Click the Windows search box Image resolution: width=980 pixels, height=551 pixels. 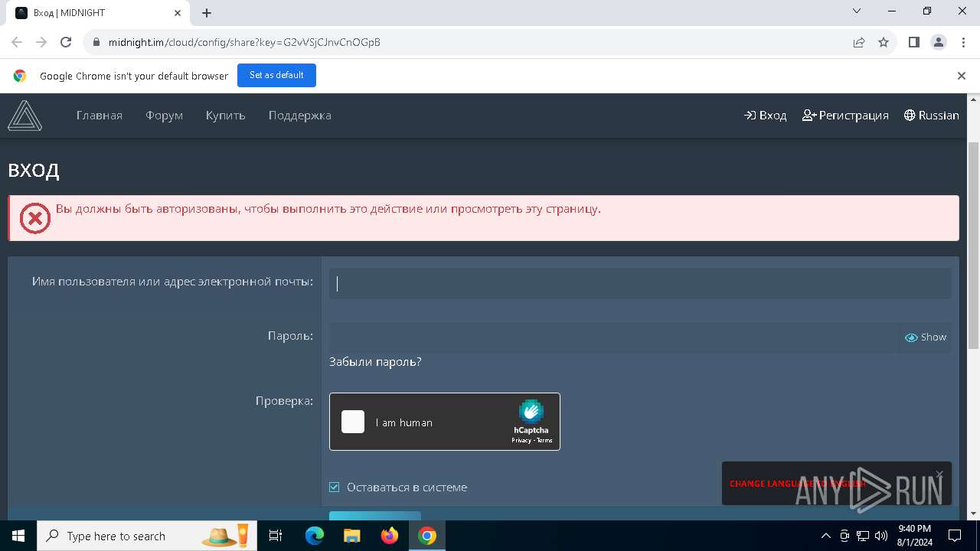(145, 536)
